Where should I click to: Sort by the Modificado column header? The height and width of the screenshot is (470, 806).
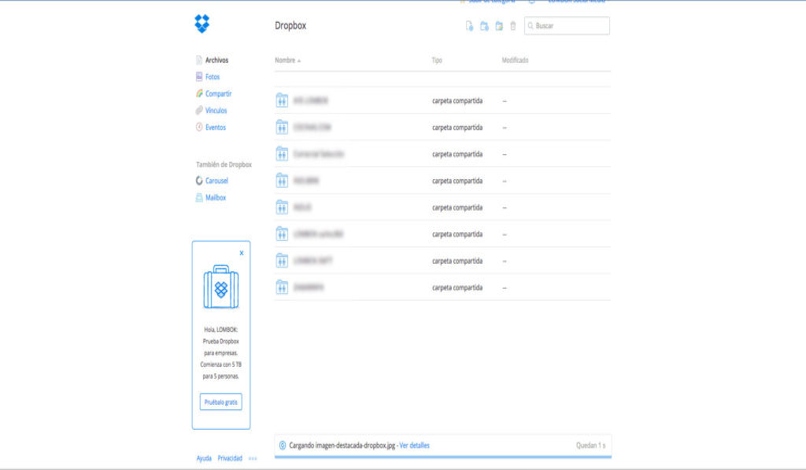[x=515, y=60]
